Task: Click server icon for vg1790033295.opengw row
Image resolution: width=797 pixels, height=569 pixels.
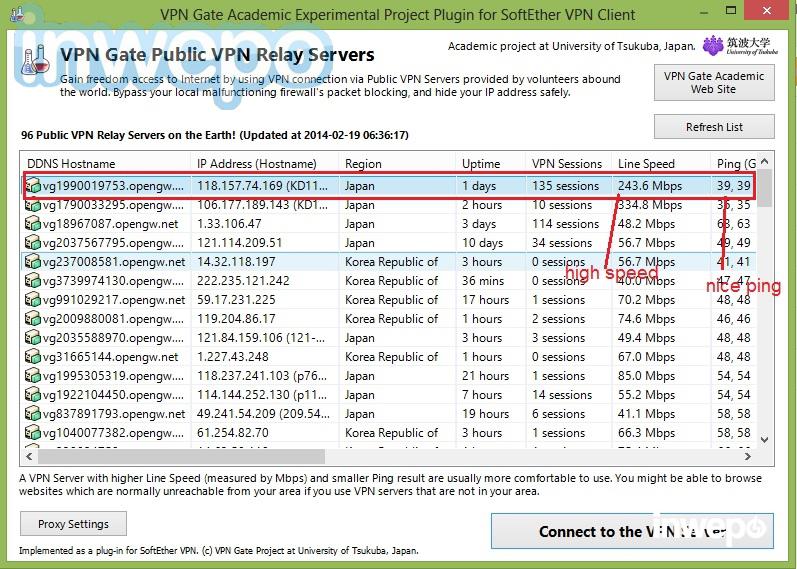Action: (x=33, y=205)
